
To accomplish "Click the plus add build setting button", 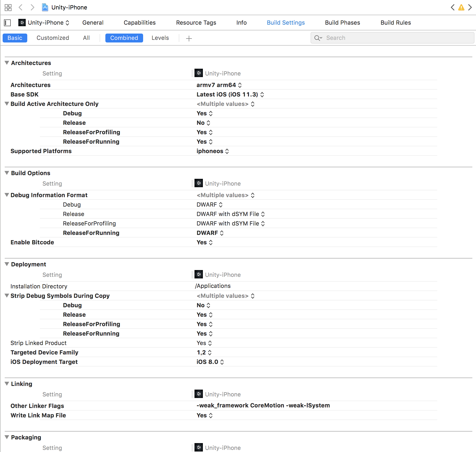I will [x=189, y=38].
